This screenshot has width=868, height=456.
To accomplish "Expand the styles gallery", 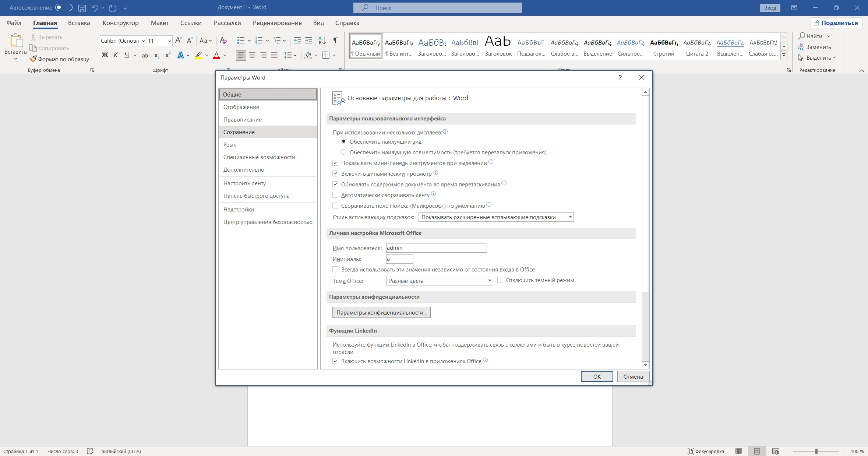I will [x=784, y=55].
